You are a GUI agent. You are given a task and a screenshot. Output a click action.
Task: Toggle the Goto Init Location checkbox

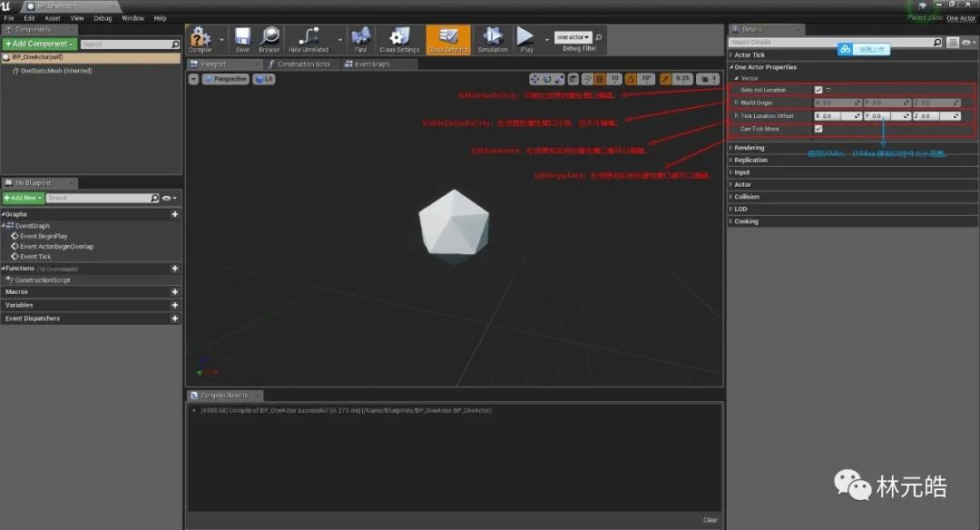pos(818,90)
